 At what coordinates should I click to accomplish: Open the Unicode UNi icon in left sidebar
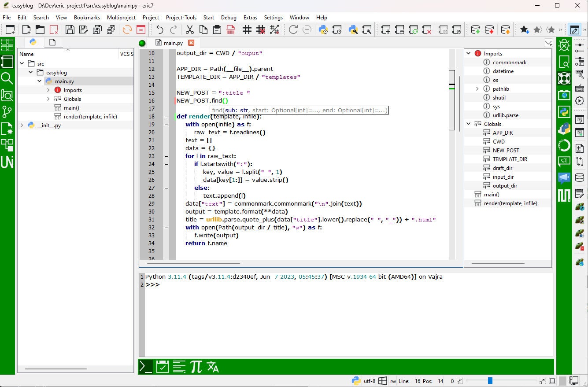(x=7, y=162)
